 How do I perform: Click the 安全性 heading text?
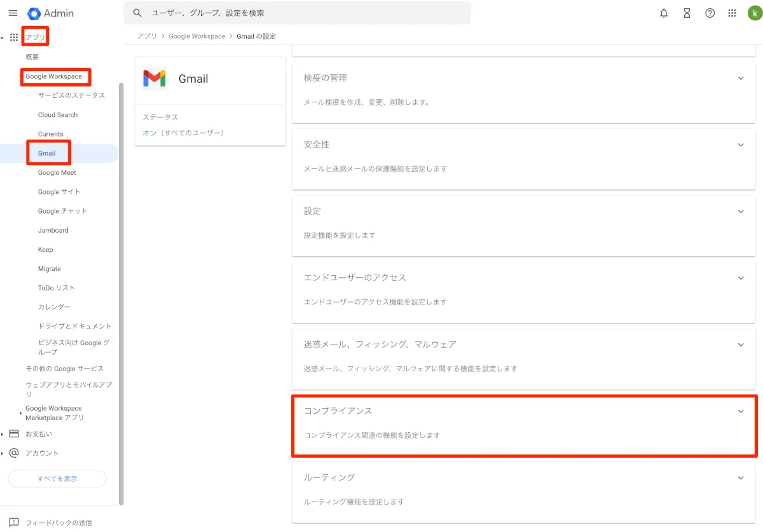point(317,145)
